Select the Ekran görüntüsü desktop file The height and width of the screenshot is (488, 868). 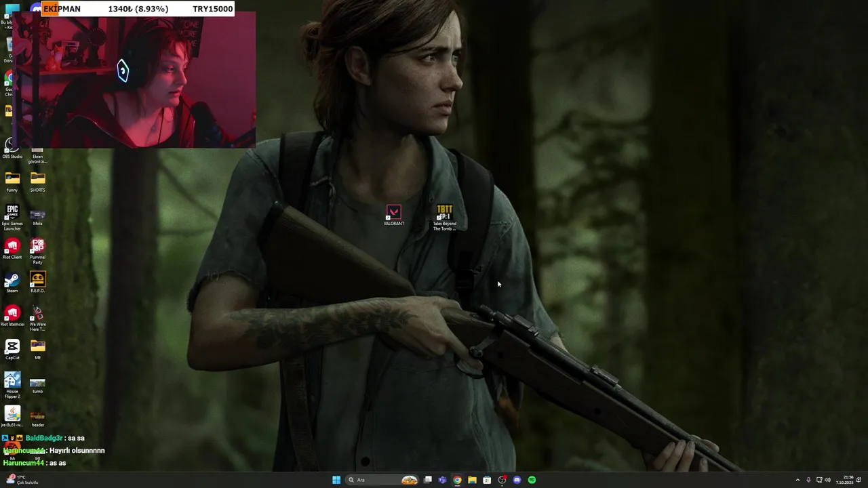click(x=37, y=155)
